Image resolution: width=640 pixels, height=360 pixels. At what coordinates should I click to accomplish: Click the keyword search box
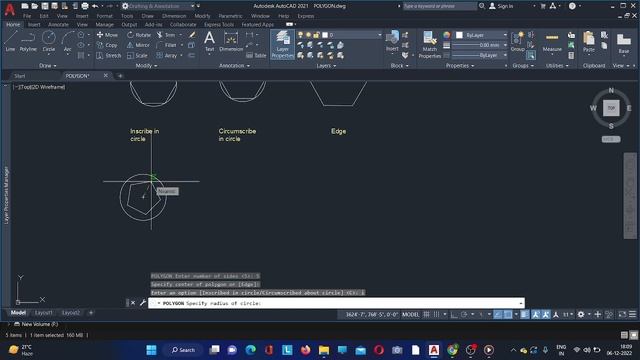pos(439,6)
